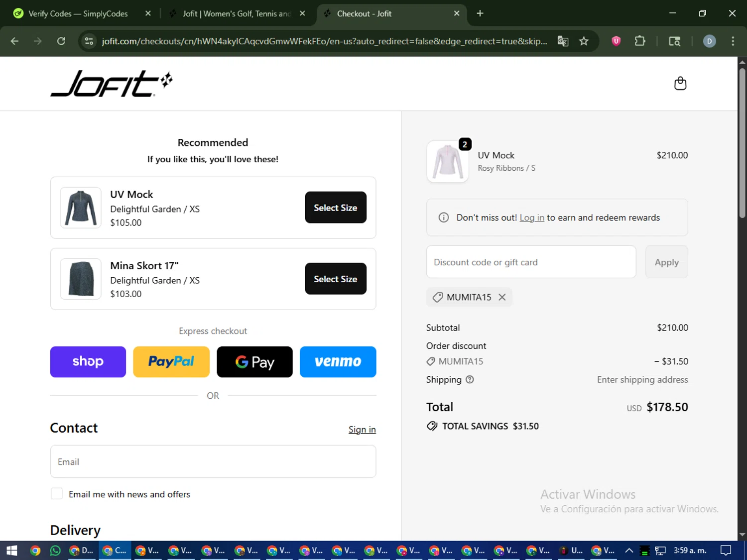Image resolution: width=747 pixels, height=560 pixels.
Task: Focus the Email input field
Action: pyautogui.click(x=213, y=461)
